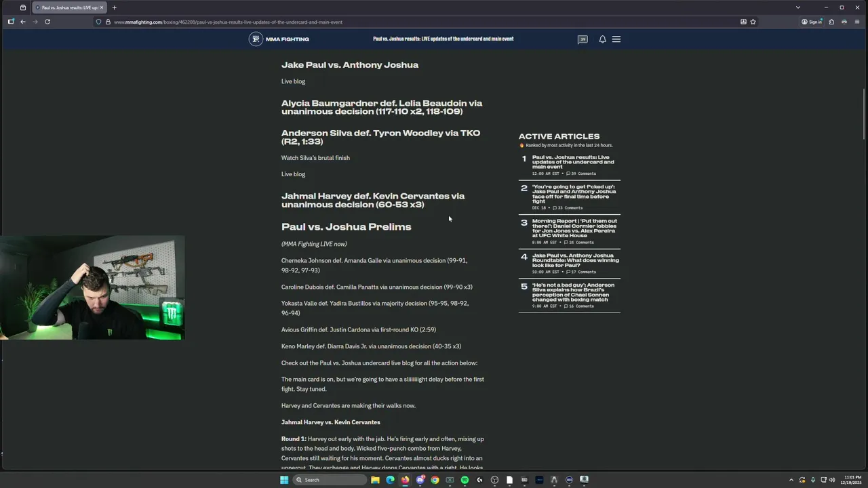The width and height of the screenshot is (868, 488).
Task: Open 'He's not a bad guy' Anderson Silva article
Action: point(574,292)
